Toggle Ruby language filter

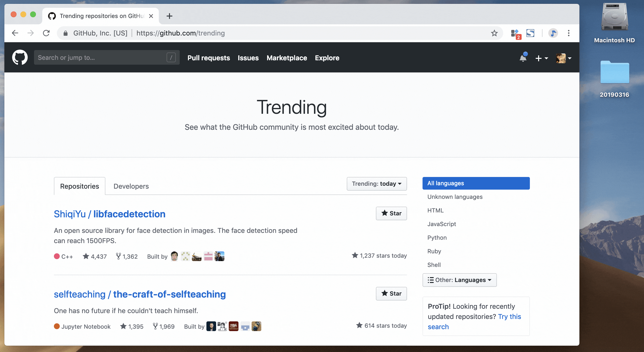pyautogui.click(x=434, y=251)
